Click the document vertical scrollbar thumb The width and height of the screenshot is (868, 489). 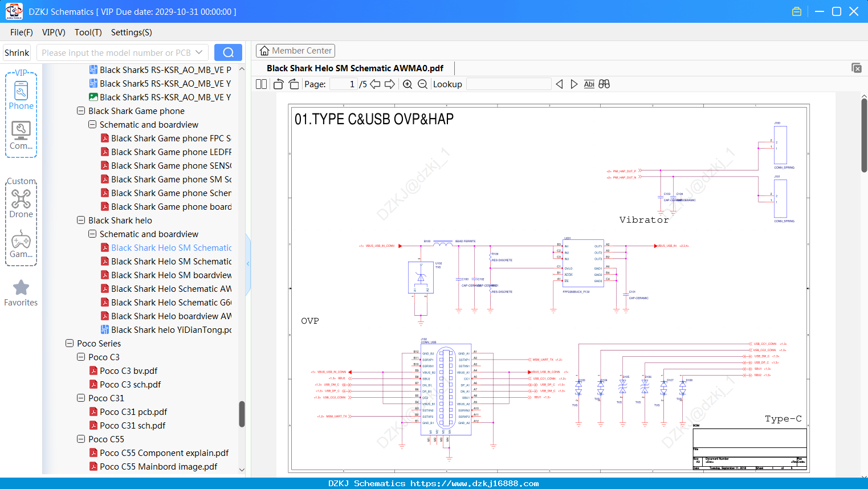coord(864,135)
